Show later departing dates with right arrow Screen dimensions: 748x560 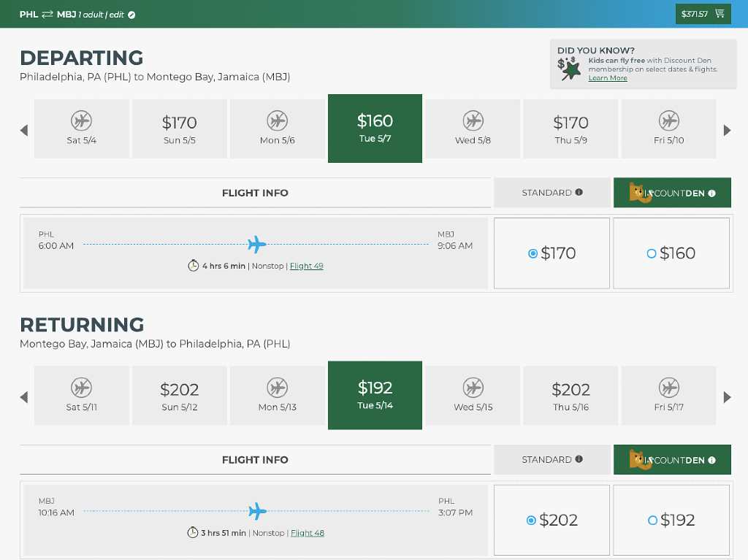(727, 130)
